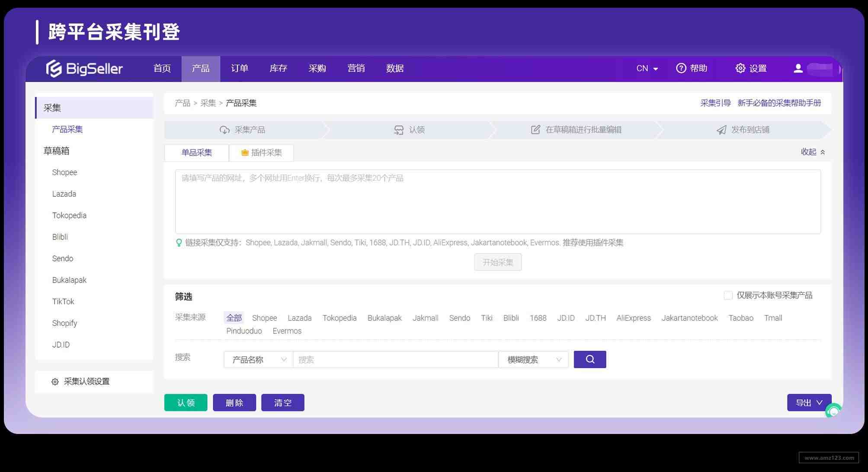Filter source by Tmall

pos(773,318)
